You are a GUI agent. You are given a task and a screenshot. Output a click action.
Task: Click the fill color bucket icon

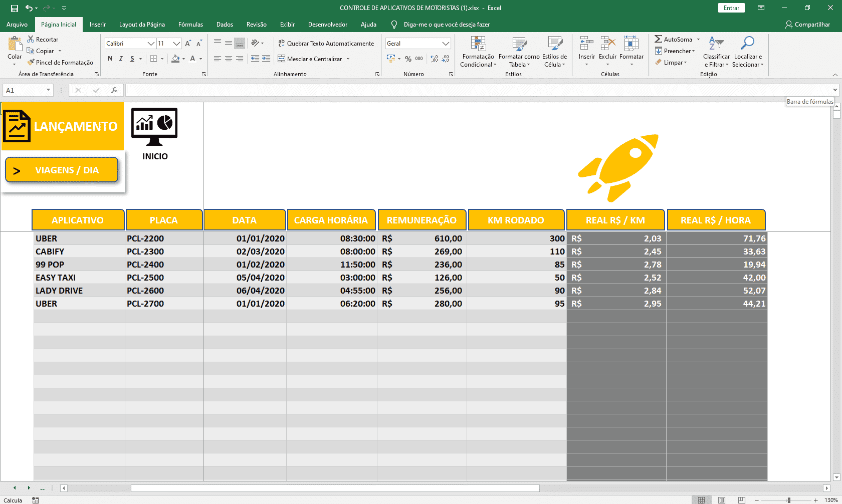pyautogui.click(x=175, y=59)
